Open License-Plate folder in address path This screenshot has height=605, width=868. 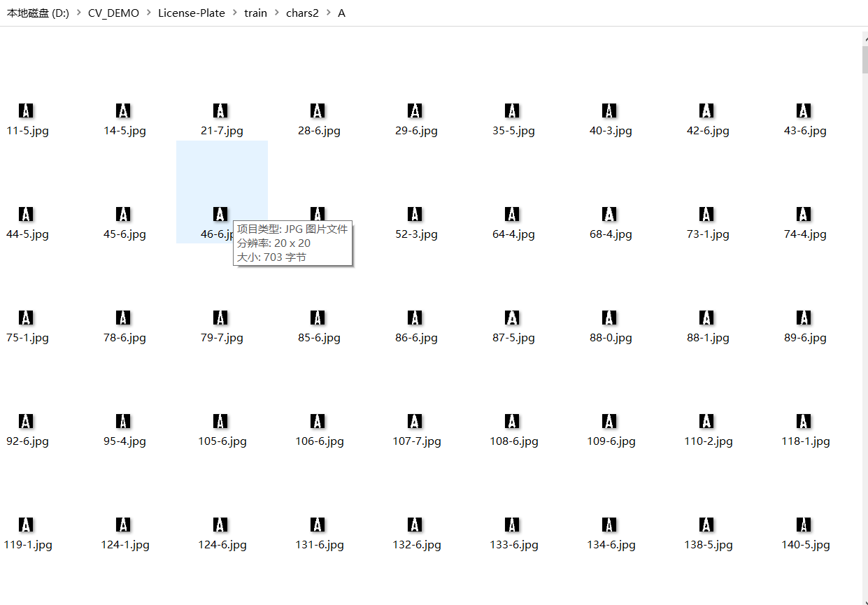coord(192,13)
